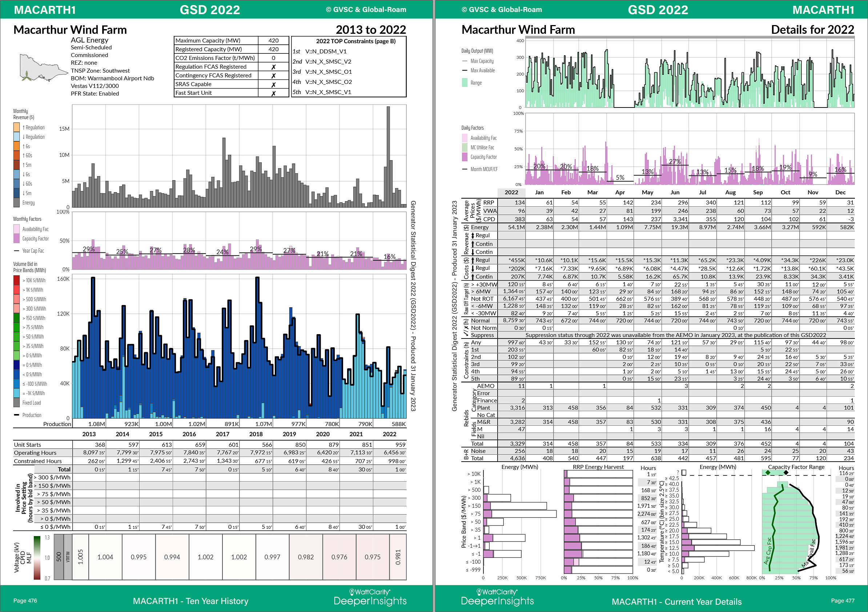
Task: Click the Jun month column header
Action: tap(675, 192)
